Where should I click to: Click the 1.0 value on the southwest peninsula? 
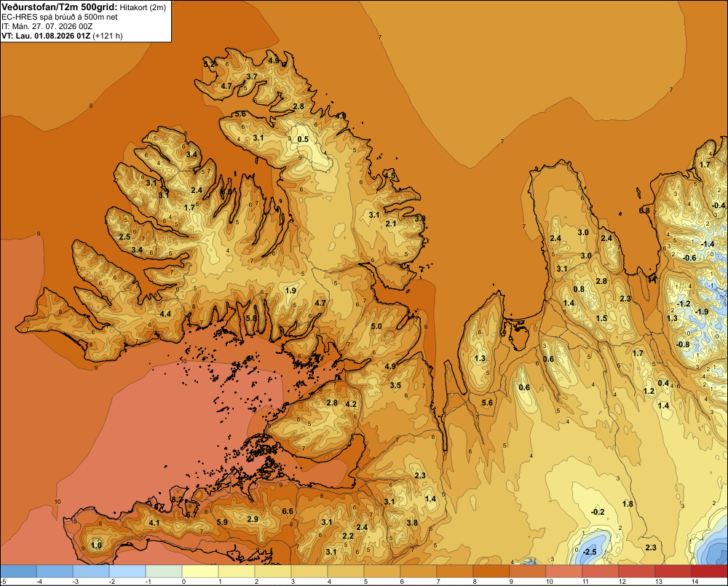click(x=97, y=545)
